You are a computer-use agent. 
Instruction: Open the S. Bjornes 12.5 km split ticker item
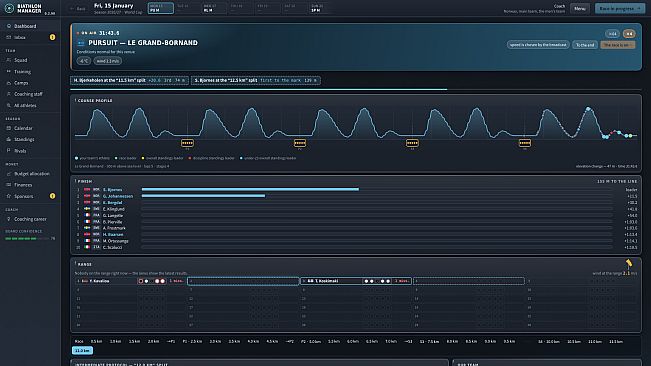pos(256,80)
